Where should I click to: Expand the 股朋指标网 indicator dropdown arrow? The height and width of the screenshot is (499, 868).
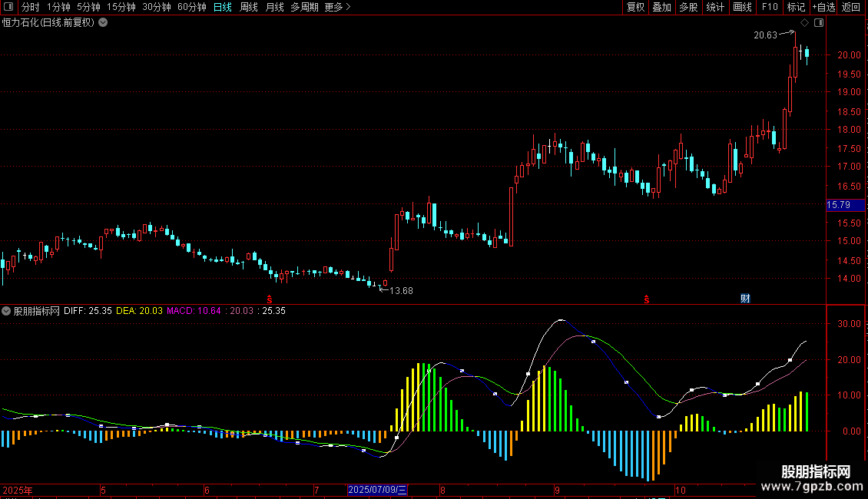[x=7, y=311]
